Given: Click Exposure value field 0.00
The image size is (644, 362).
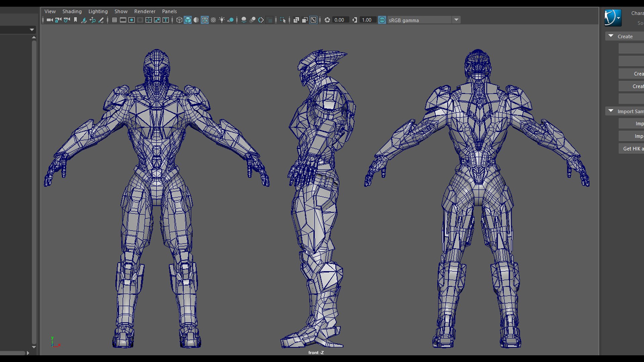Looking at the screenshot, I should [x=340, y=20].
